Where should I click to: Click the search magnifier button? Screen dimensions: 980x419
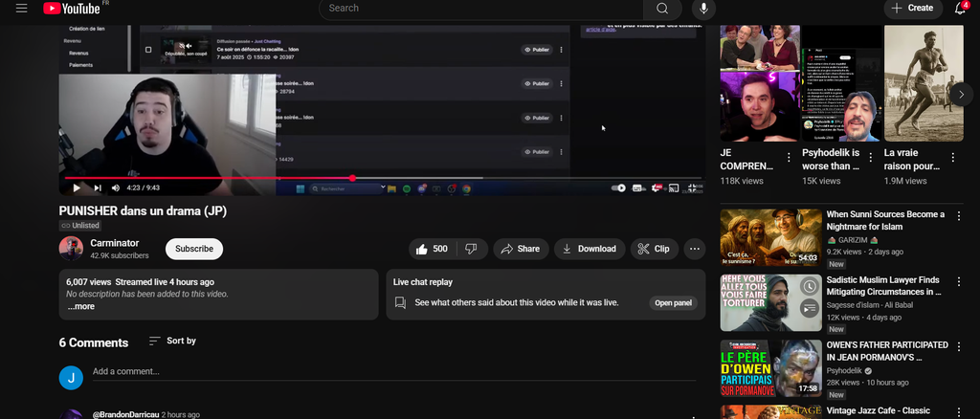click(x=662, y=8)
